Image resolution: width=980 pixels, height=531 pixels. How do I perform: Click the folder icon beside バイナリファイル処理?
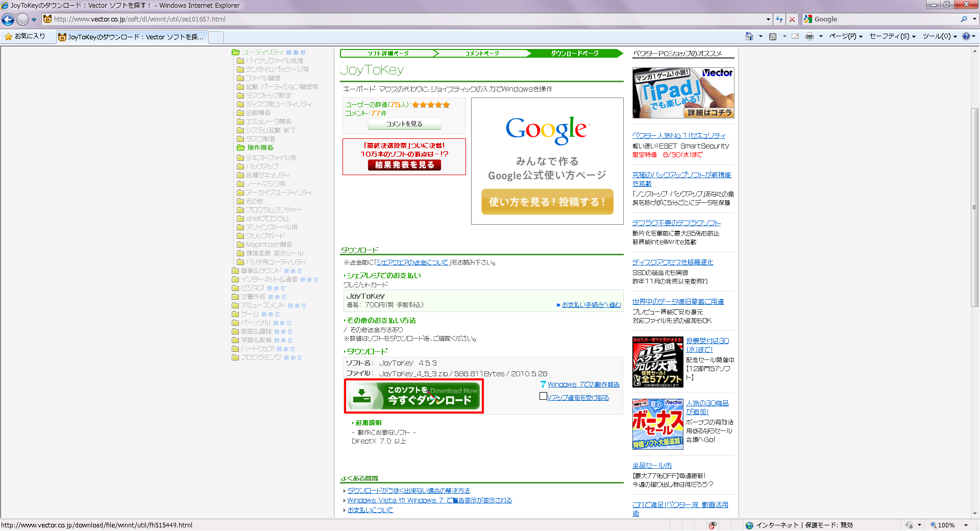tap(240, 61)
